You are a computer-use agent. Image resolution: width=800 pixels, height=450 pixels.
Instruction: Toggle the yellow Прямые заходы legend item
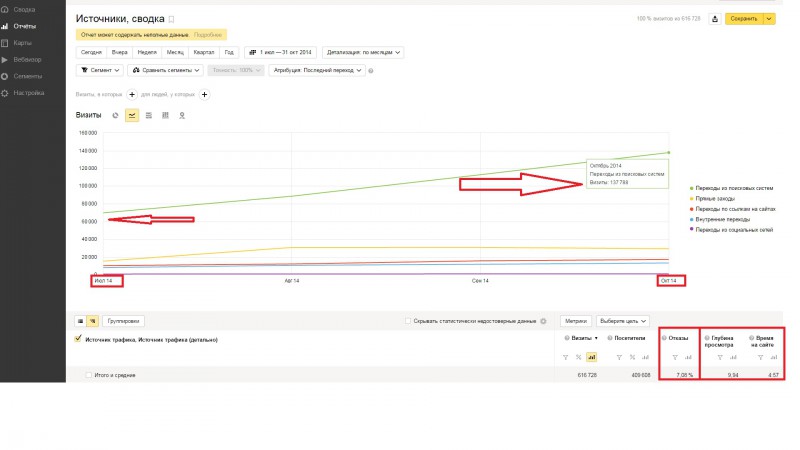click(712, 198)
